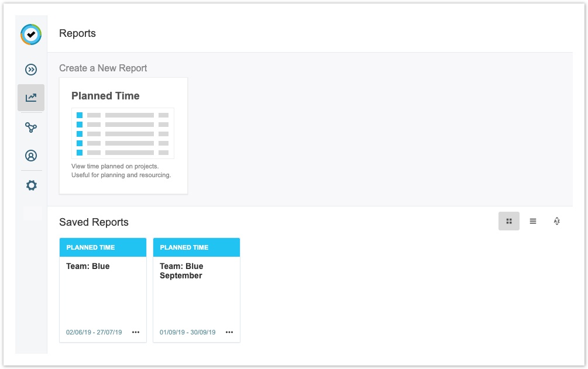Open more-options menu on Team: Blue September
This screenshot has width=588, height=369.
(x=229, y=332)
